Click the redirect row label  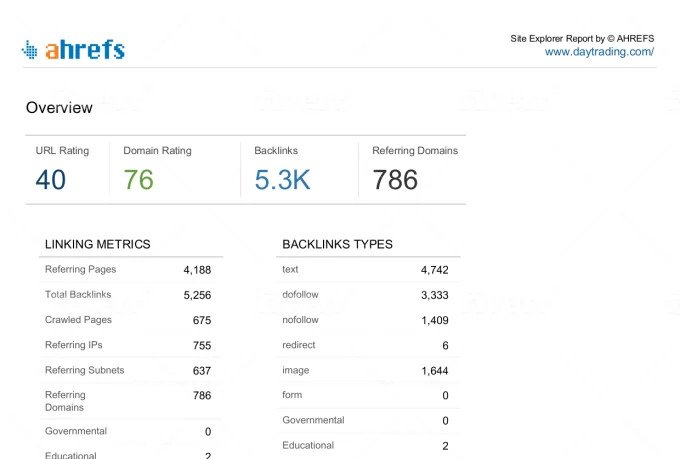click(299, 345)
